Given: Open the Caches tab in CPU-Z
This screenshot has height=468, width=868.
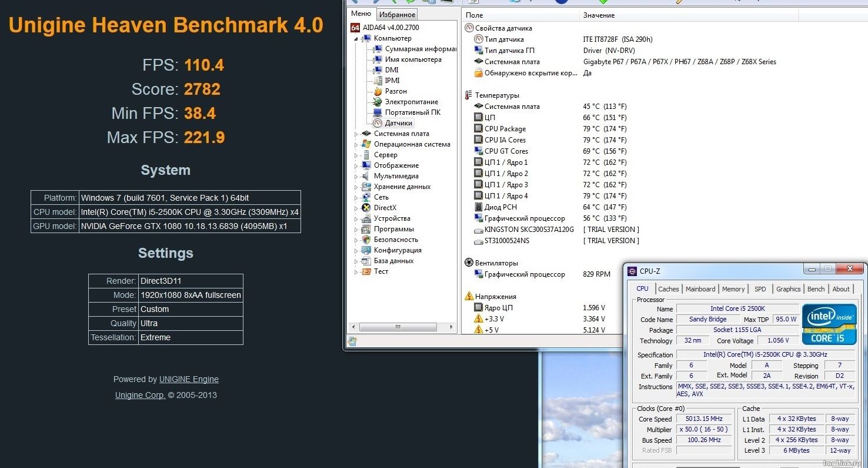Looking at the screenshot, I should click(x=669, y=289).
